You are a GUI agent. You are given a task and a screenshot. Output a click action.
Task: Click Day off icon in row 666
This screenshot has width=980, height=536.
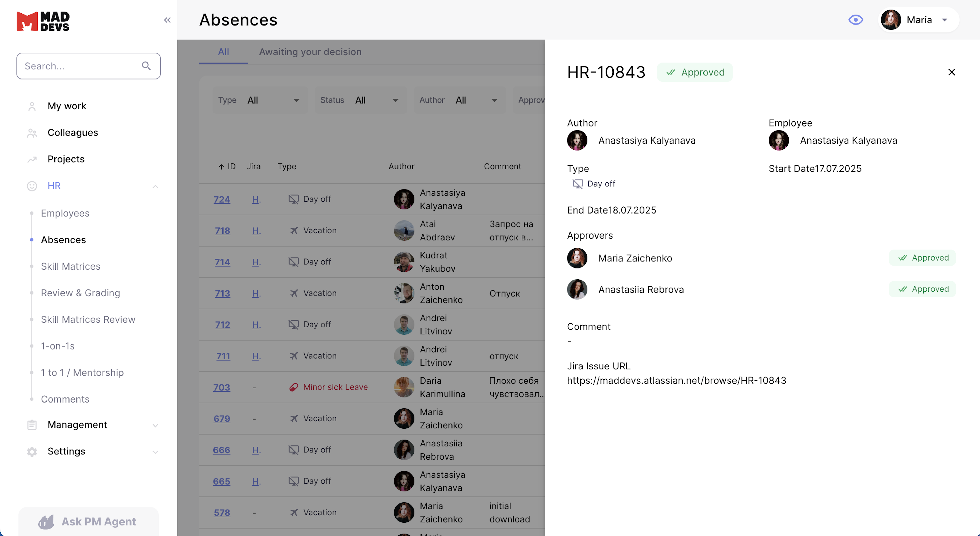pyautogui.click(x=293, y=450)
